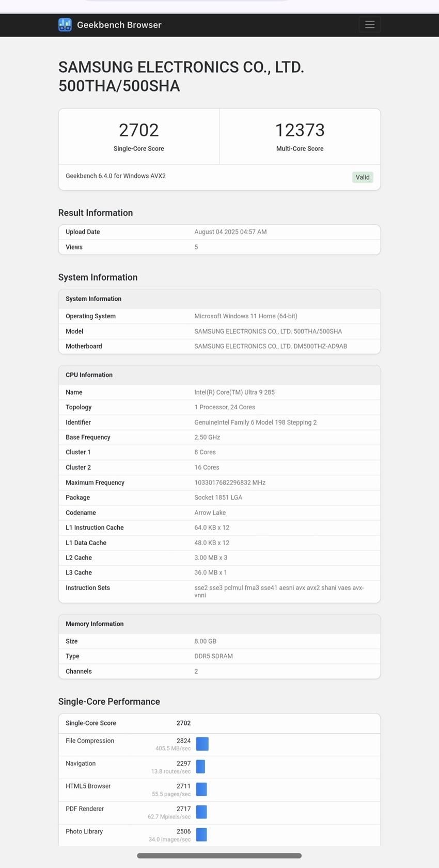Click the Photo Library blue score bar
Image resolution: width=439 pixels, height=868 pixels.
pos(202,835)
